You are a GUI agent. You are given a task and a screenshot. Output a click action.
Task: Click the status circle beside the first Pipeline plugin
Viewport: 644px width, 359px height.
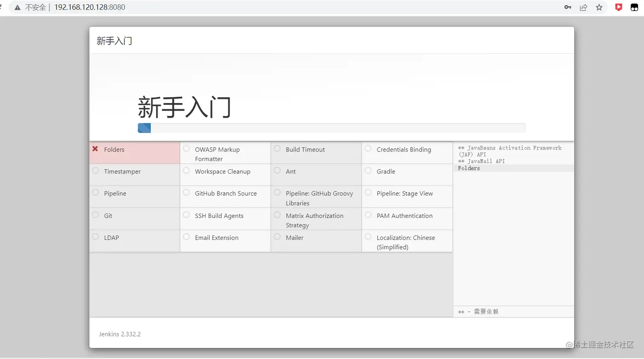95,193
